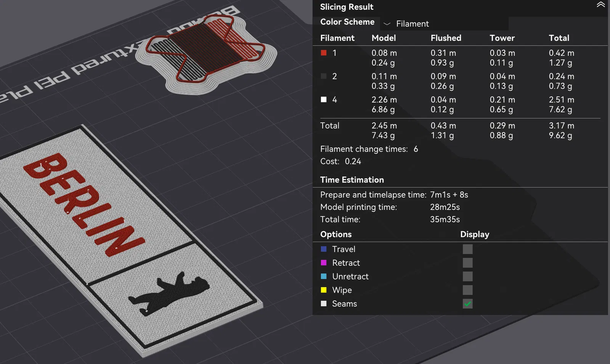Enable the Retract display checkbox
Screen dimensions: 610x364
pos(467,263)
